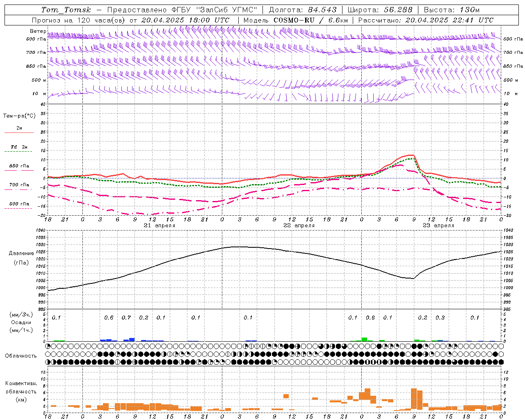Click the 0.7 precipitation value
The width and height of the screenshot is (525, 420).
coord(126,318)
